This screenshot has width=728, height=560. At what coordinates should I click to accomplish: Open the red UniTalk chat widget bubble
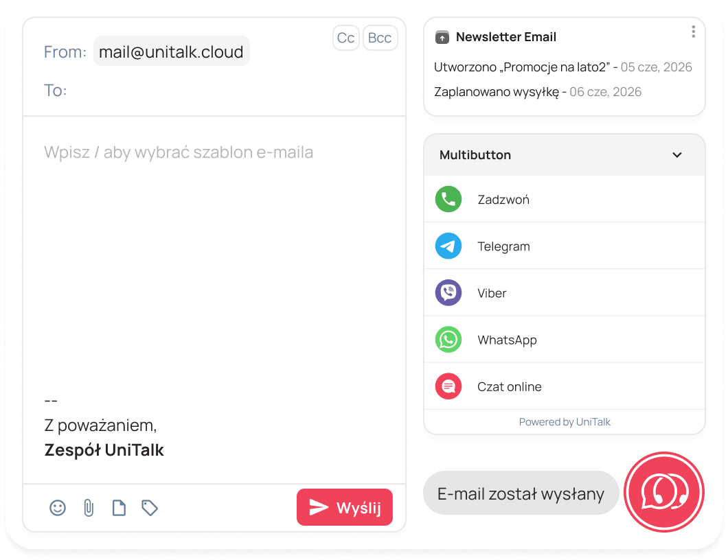click(664, 492)
